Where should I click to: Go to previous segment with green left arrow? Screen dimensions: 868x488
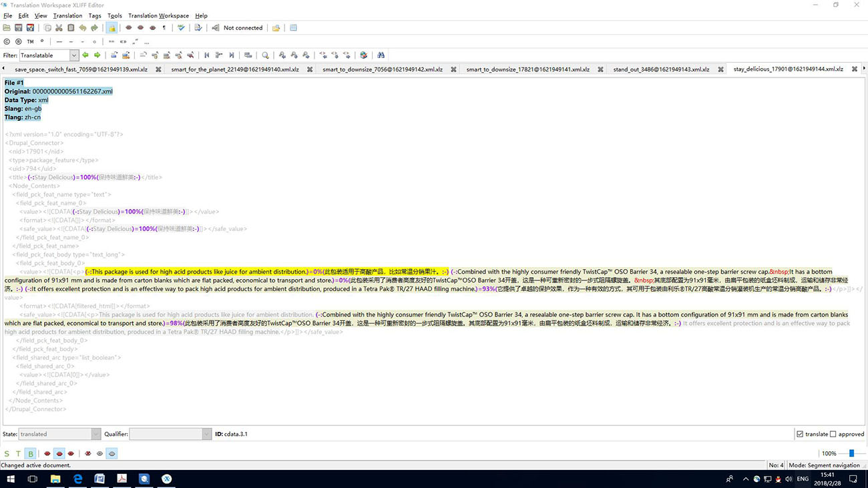tap(85, 55)
